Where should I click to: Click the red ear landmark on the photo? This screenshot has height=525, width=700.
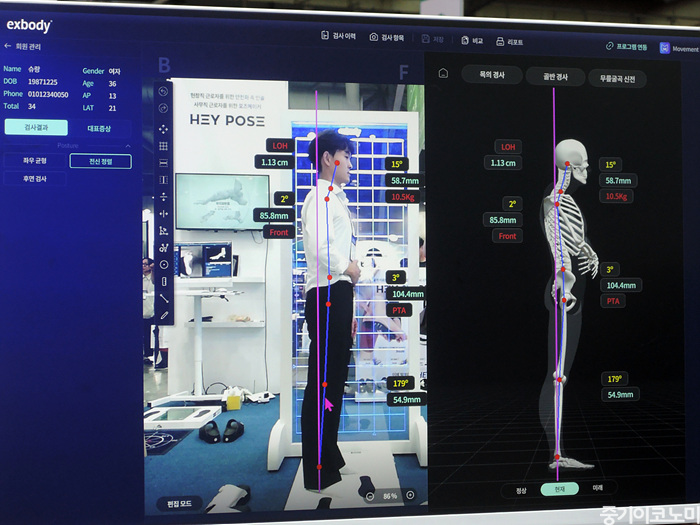[337, 163]
